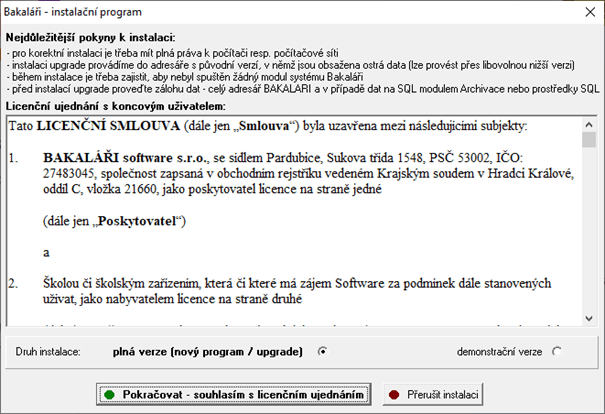Select the demonstrační verze radio button
Screen dimensions: 605x414
[557, 352]
